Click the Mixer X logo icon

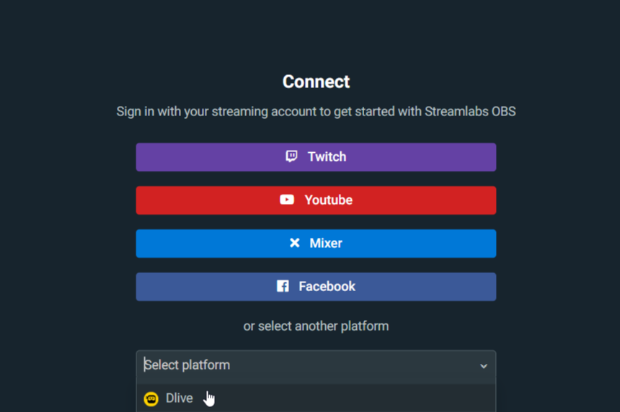point(295,243)
